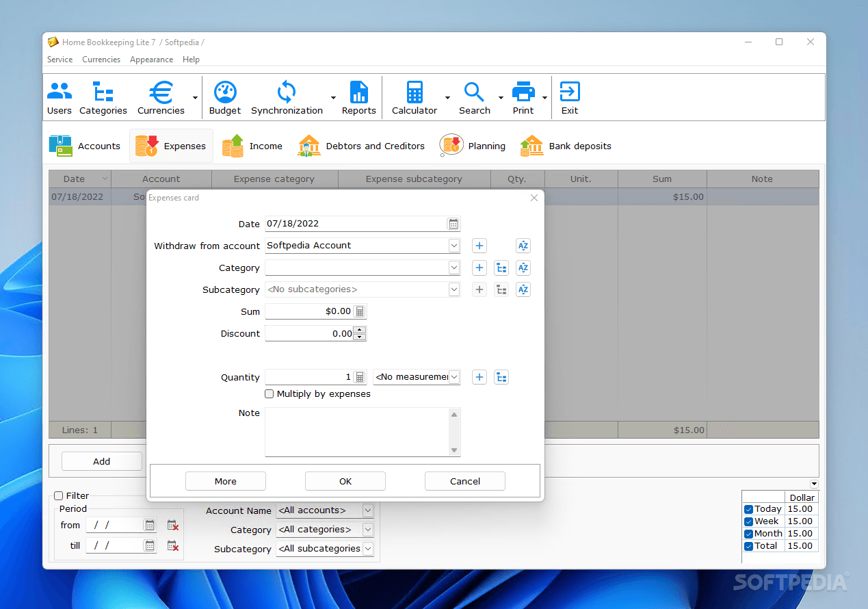Viewport: 868px width, 609px height.
Task: Clear the 'from' date with red-x icon
Action: [172, 526]
